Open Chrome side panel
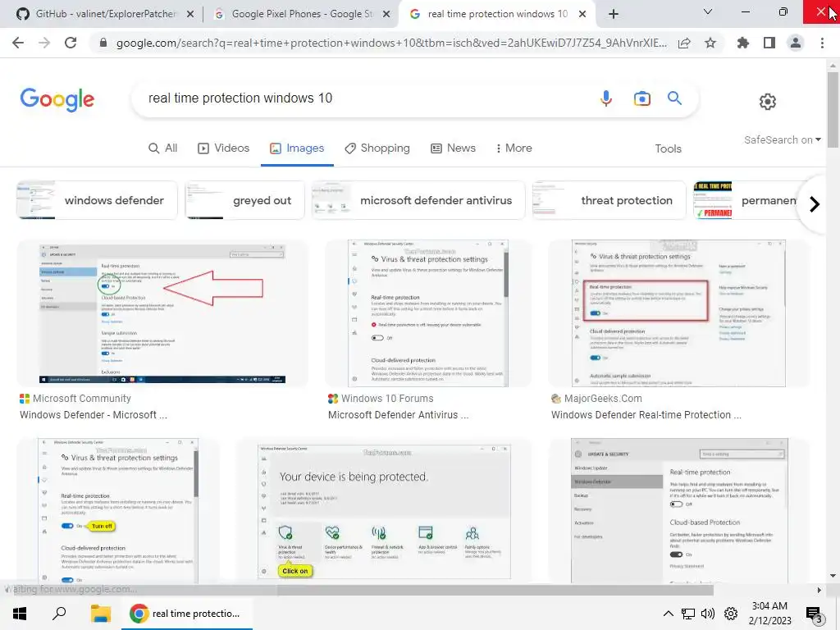This screenshot has width=840, height=630. click(x=769, y=43)
